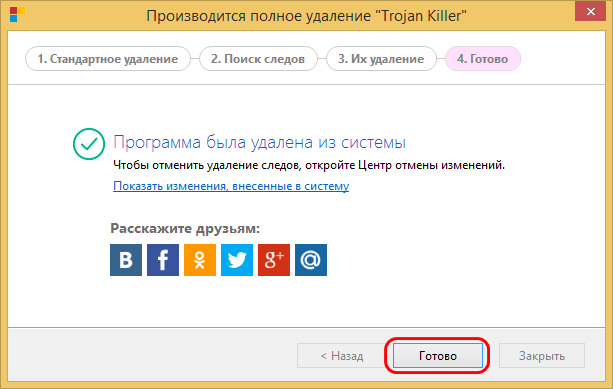The height and width of the screenshot is (389, 613).
Task: Open "Показать изменения, внесенные в систему" link
Action: pos(231,186)
